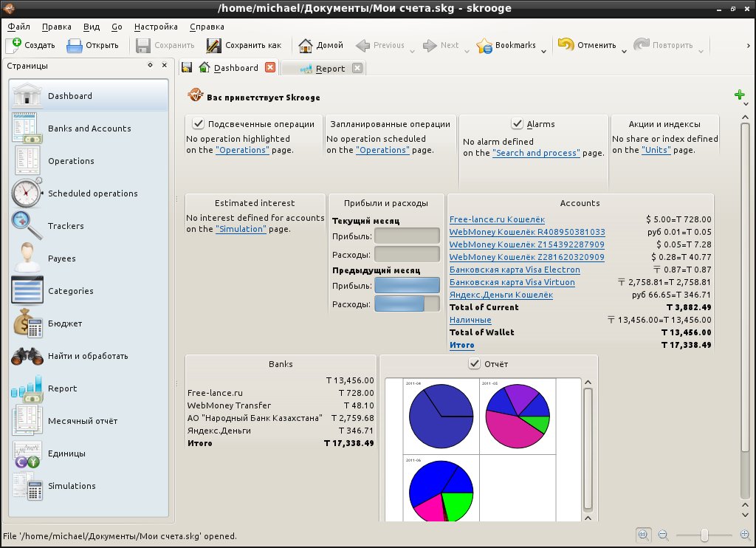Screen dimensions: 756x548
Task: Click previous month Прибыль progress bar
Action: (x=407, y=285)
